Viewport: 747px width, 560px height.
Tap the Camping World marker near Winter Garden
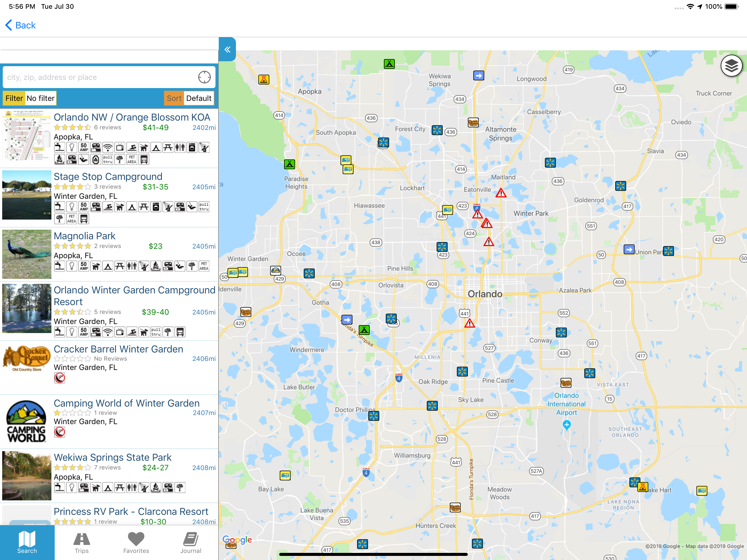point(276,270)
